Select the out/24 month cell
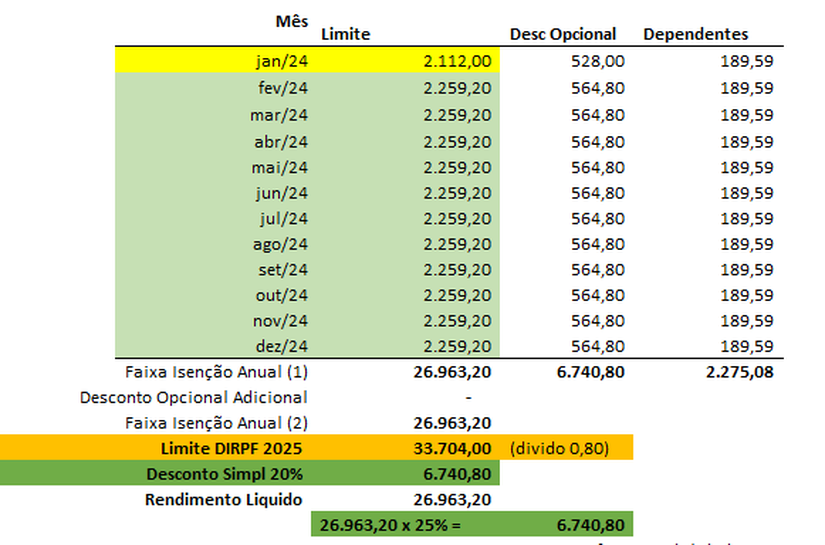Screen dimensions: 825x545 pos(281,295)
